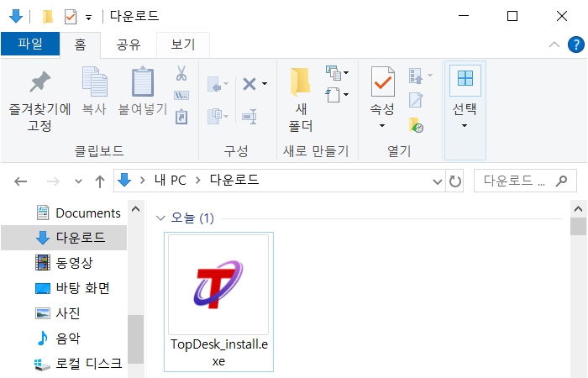The image size is (588, 378).
Task: Expand the Select (선택) dropdown arrow
Action: [x=465, y=125]
